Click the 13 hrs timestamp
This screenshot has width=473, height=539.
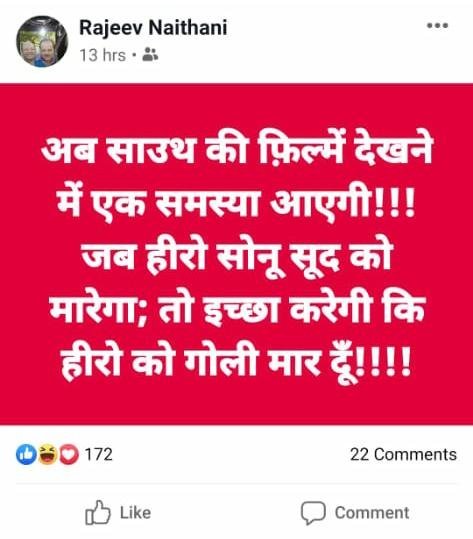click(102, 55)
